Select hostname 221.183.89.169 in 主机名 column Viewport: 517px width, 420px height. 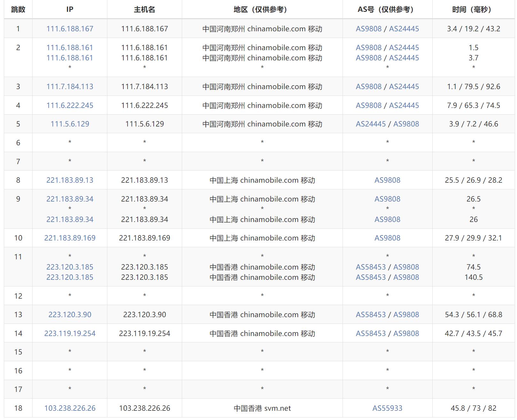(x=144, y=238)
